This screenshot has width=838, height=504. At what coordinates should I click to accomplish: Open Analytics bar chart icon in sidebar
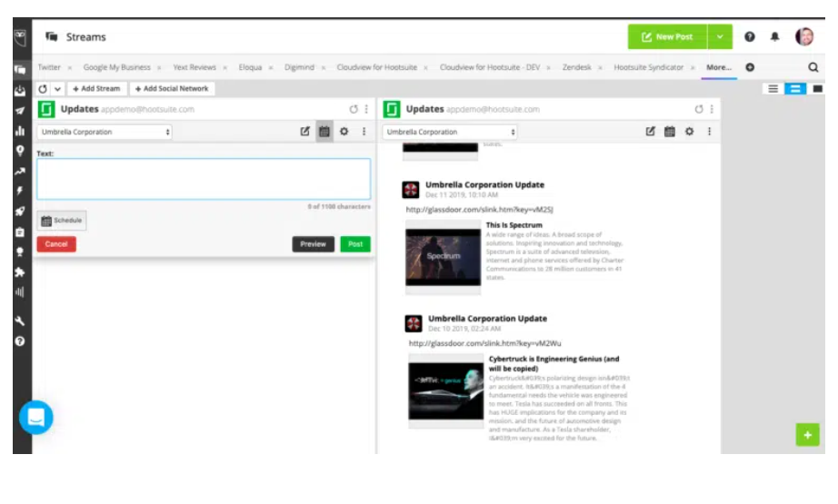coord(20,130)
